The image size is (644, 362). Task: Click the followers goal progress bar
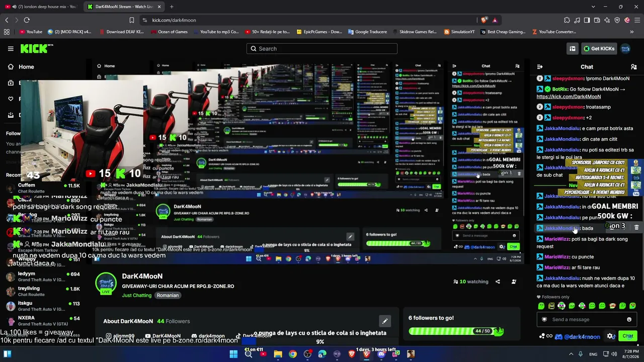(456, 331)
